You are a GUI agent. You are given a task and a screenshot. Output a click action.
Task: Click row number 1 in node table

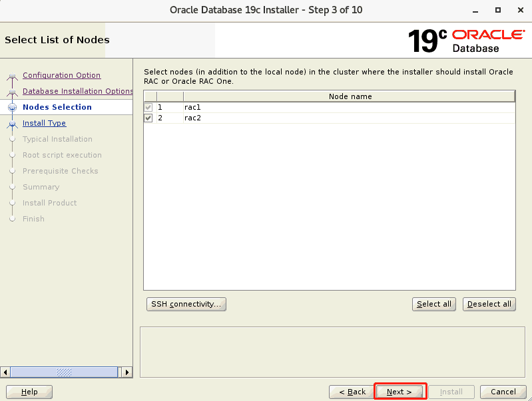pyautogui.click(x=170, y=108)
